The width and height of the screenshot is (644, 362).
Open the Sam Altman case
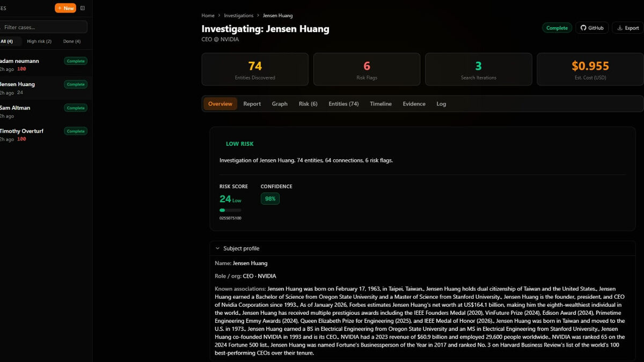coord(45,112)
